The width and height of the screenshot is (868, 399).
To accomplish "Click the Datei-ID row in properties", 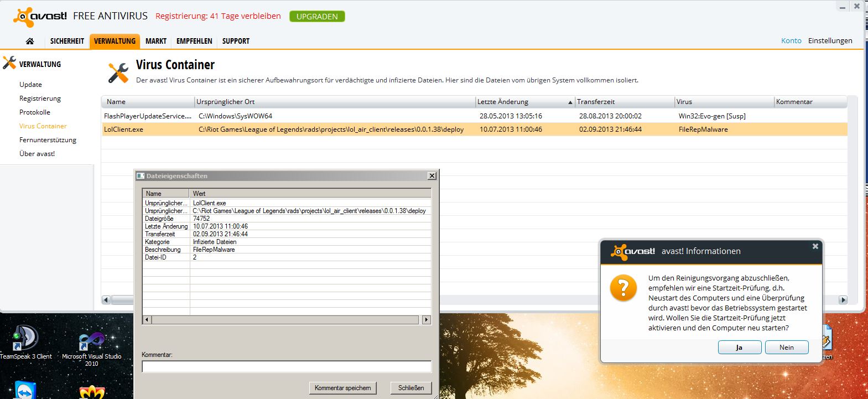I will point(287,257).
